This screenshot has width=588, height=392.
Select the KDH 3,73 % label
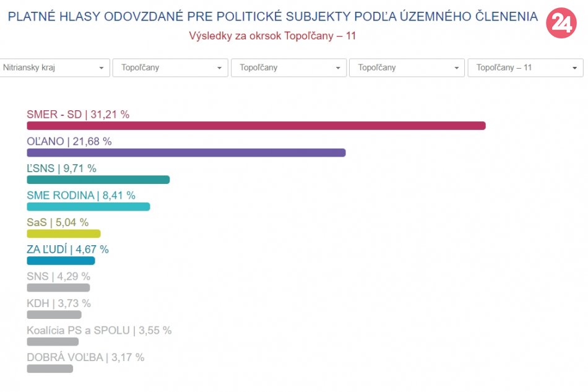pos(59,303)
